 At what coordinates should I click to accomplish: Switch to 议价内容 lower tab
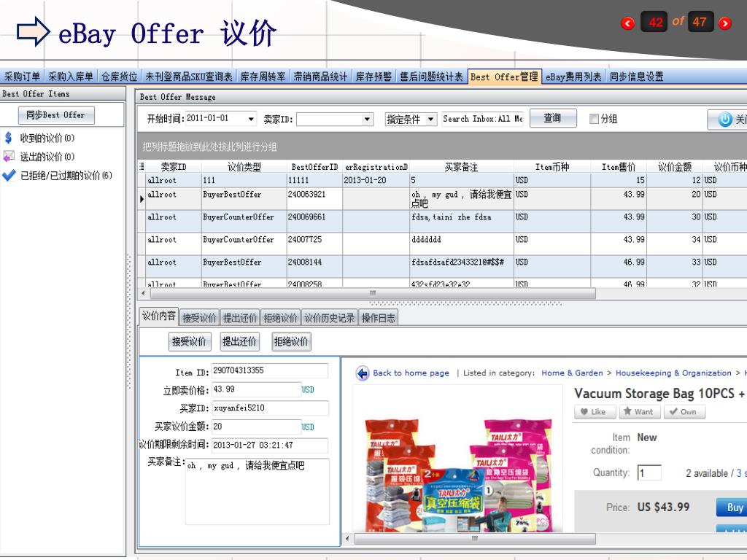tap(158, 316)
